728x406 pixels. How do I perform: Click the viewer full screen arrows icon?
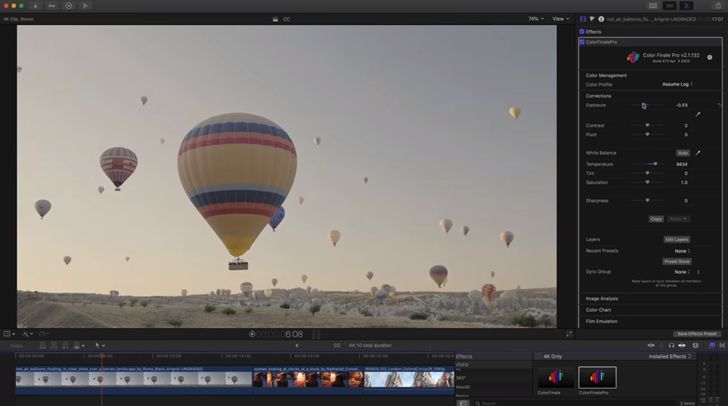[569, 334]
